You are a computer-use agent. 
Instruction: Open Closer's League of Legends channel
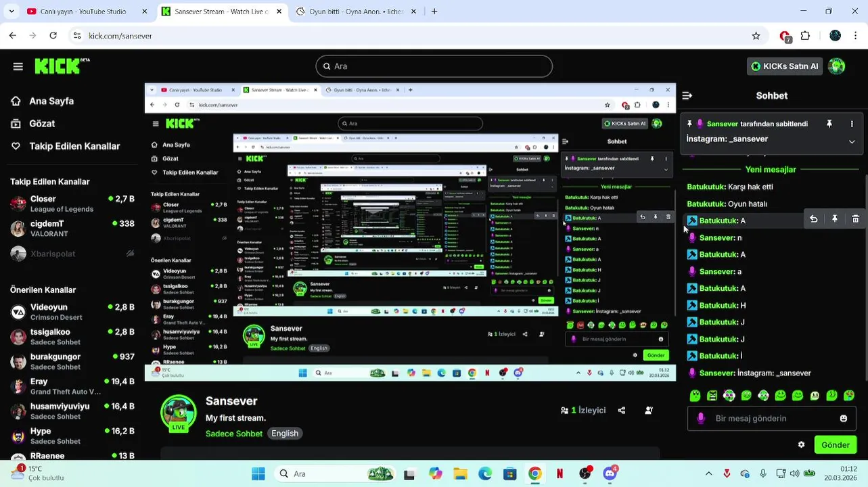[x=72, y=204]
